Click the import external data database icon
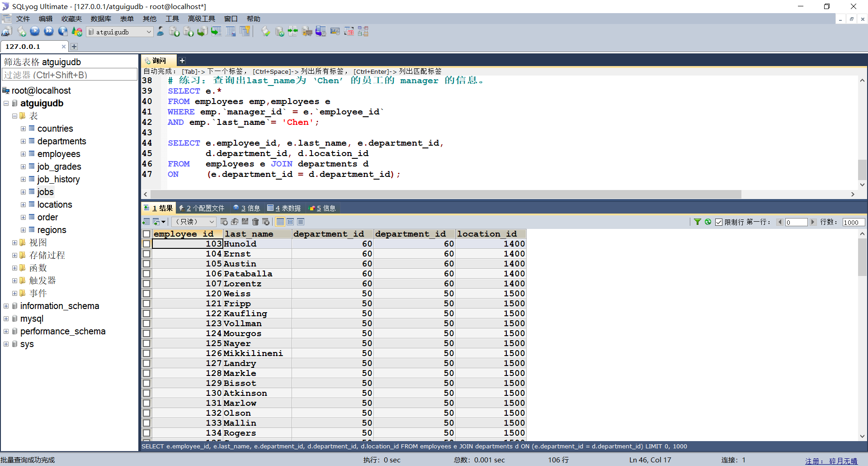 175,32
